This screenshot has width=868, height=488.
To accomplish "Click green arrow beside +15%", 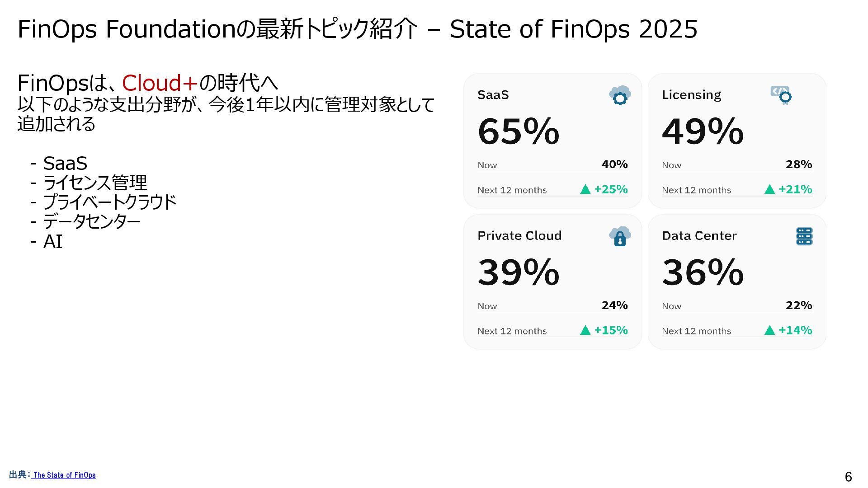I will click(585, 330).
